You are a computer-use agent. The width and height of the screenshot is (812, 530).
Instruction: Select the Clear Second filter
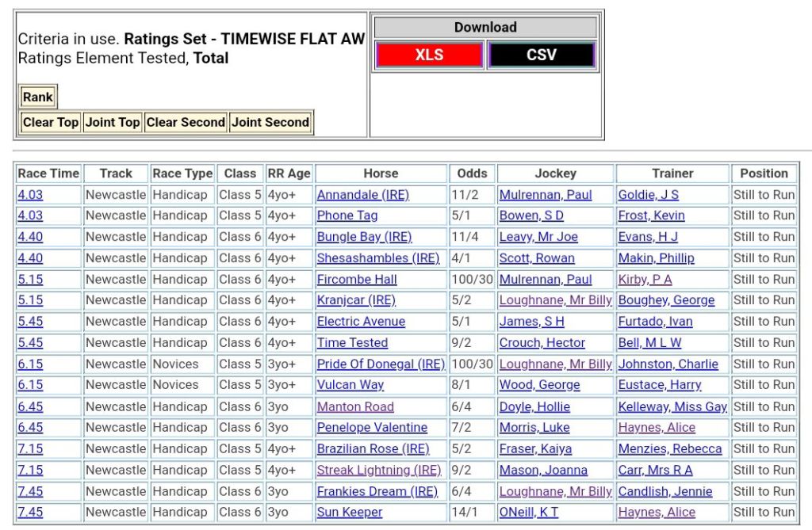pos(186,122)
